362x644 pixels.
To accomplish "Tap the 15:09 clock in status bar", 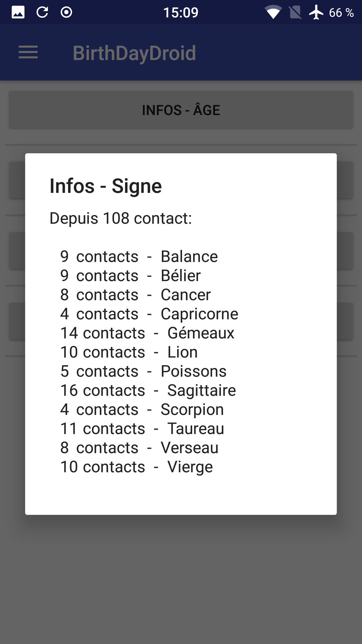I will click(181, 13).
